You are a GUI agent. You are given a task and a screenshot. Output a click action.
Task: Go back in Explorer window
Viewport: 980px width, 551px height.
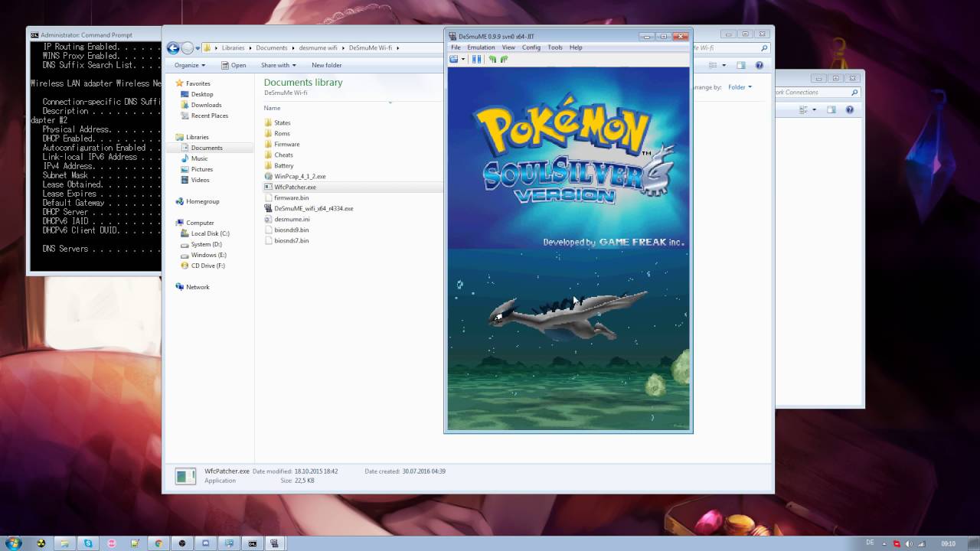[x=173, y=48]
